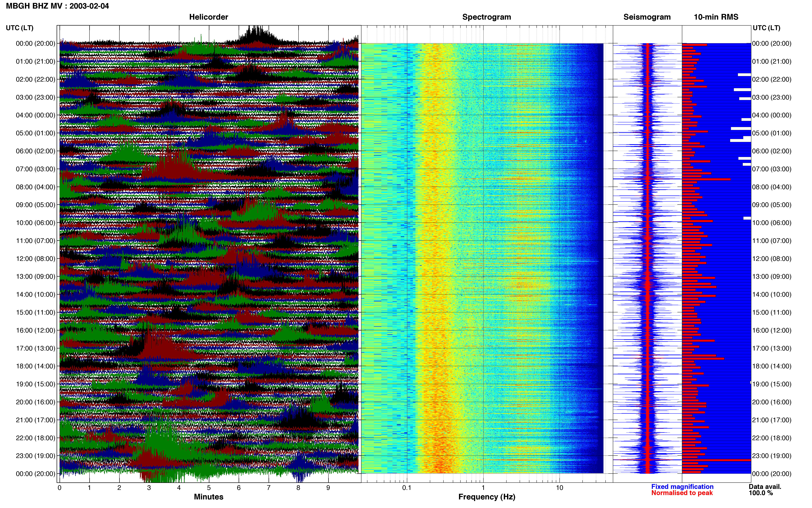Click minute tick '3' on helicorder axis
Image resolution: width=812 pixels, height=508 pixels.
coord(149,488)
